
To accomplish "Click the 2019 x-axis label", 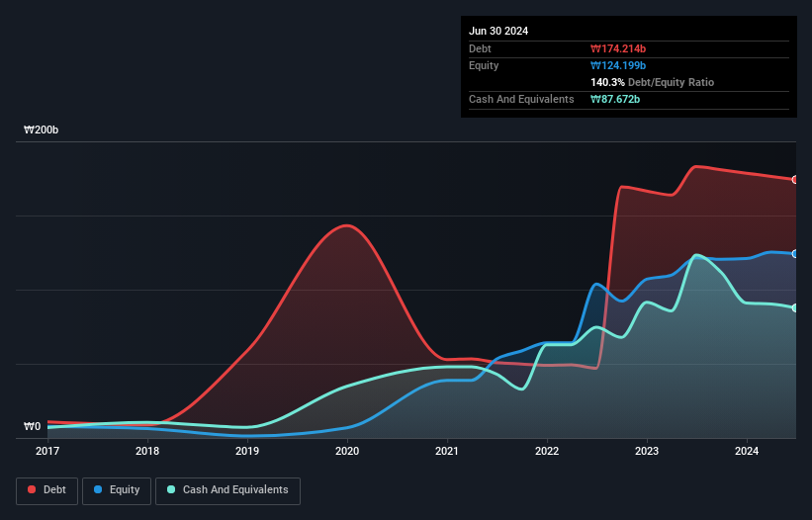I will click(247, 451).
